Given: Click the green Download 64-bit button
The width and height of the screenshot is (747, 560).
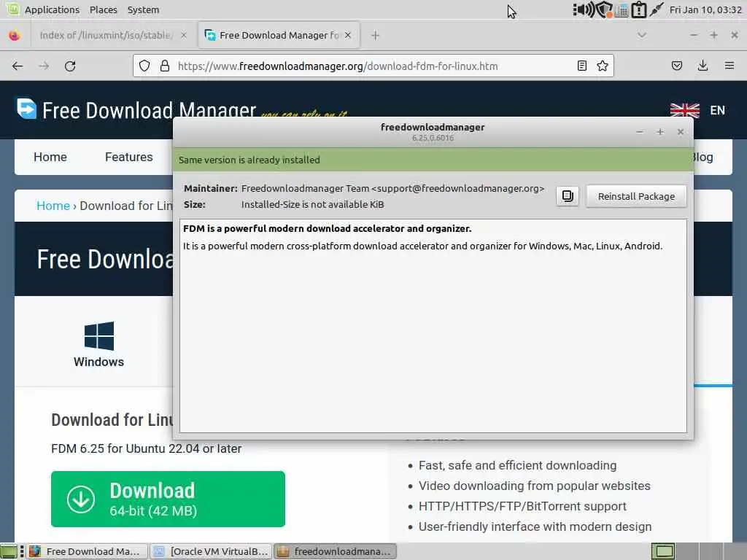Looking at the screenshot, I should (x=168, y=499).
